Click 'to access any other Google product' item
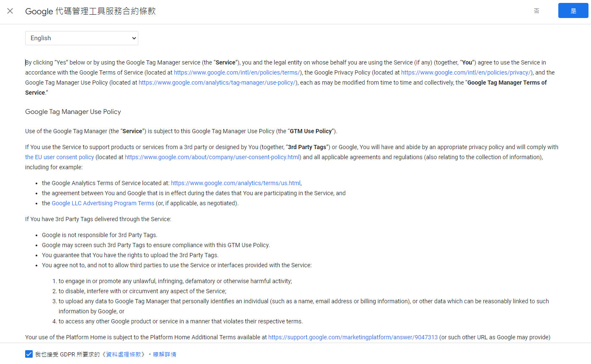Viewport: 591px width, 364px height. [181, 321]
